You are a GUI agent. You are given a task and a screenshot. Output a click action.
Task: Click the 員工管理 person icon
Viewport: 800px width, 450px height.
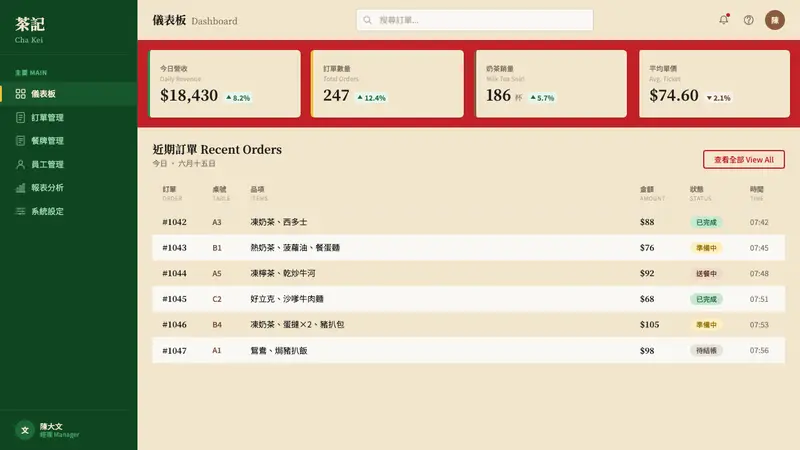pyautogui.click(x=20, y=164)
